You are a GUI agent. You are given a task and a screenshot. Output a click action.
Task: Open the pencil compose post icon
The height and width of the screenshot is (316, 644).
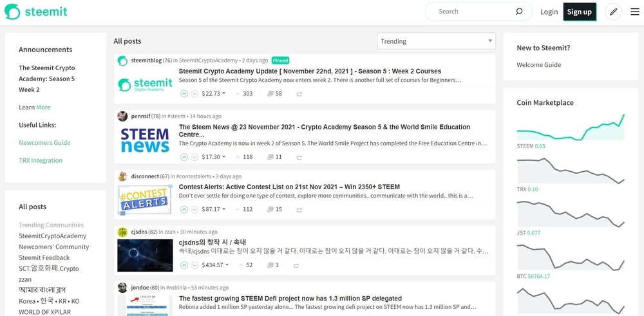(x=613, y=12)
